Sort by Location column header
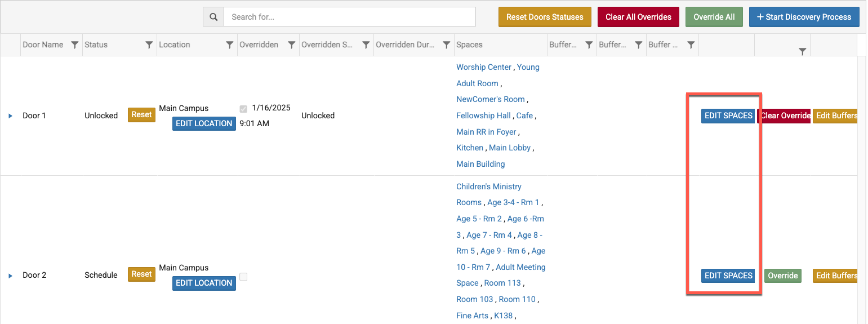The width and height of the screenshot is (868, 324). pos(175,45)
